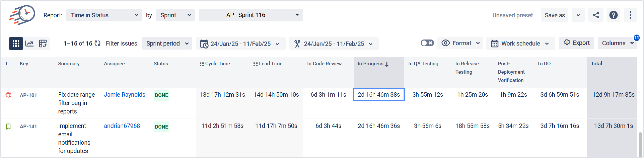Open the Format visibility options
644x158 pixels.
click(x=460, y=43)
